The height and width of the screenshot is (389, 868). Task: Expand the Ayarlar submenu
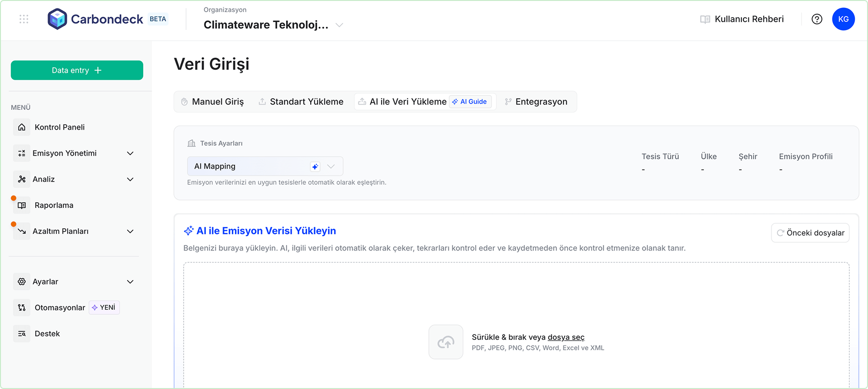(130, 282)
